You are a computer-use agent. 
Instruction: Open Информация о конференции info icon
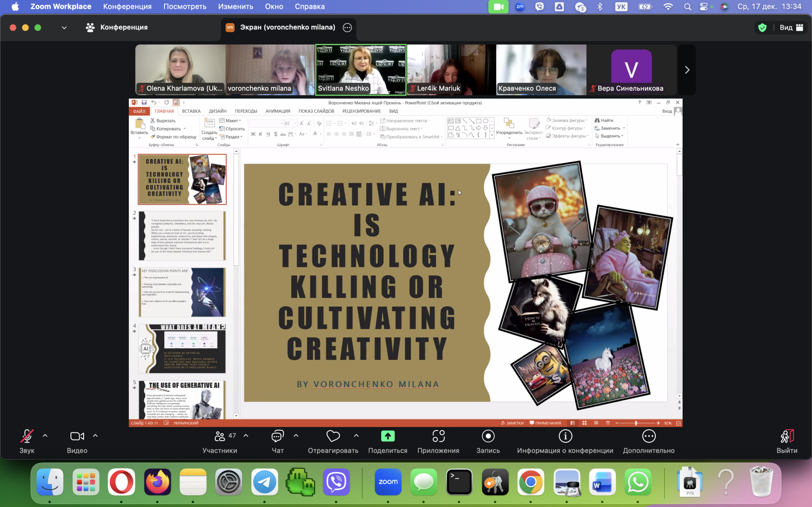pyautogui.click(x=565, y=436)
